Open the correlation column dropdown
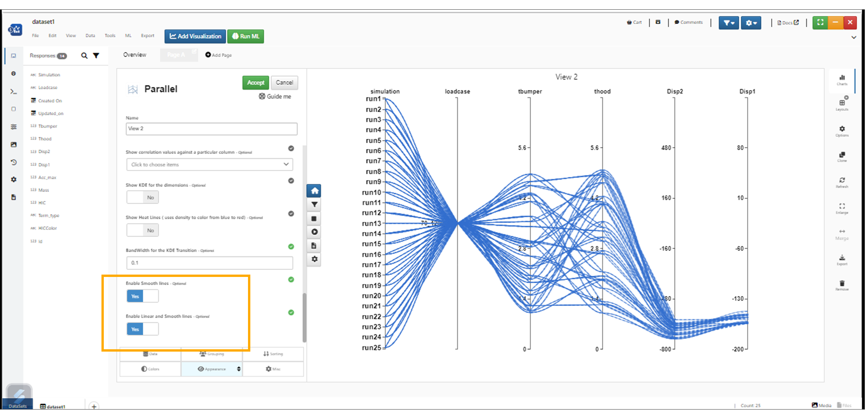Image resolution: width=868 pixels, height=415 pixels. click(x=210, y=165)
